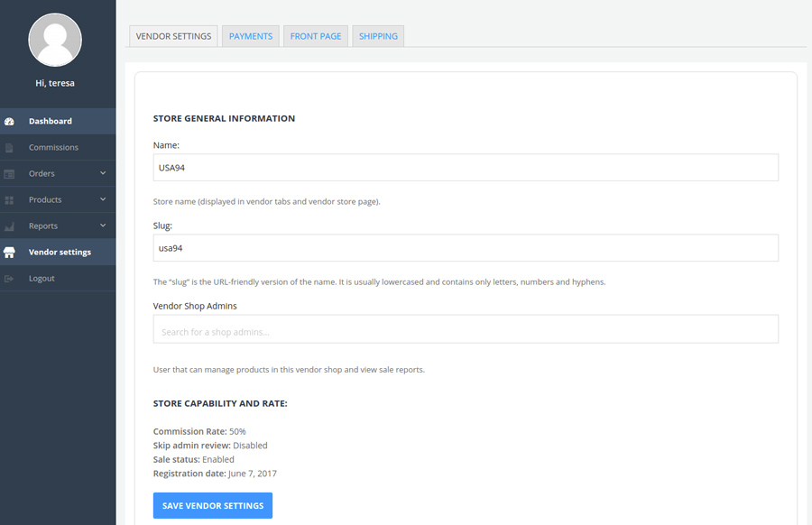The image size is (812, 525).
Task: Open Commissions from the sidebar menu
Action: 53,148
